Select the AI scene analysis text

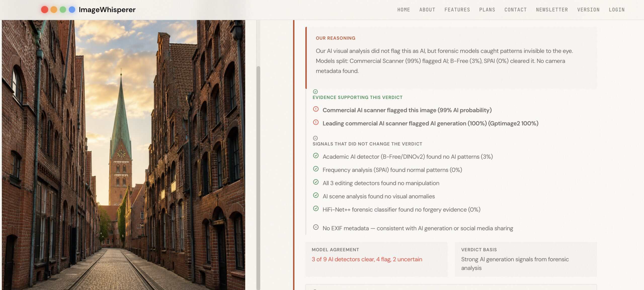(x=379, y=196)
